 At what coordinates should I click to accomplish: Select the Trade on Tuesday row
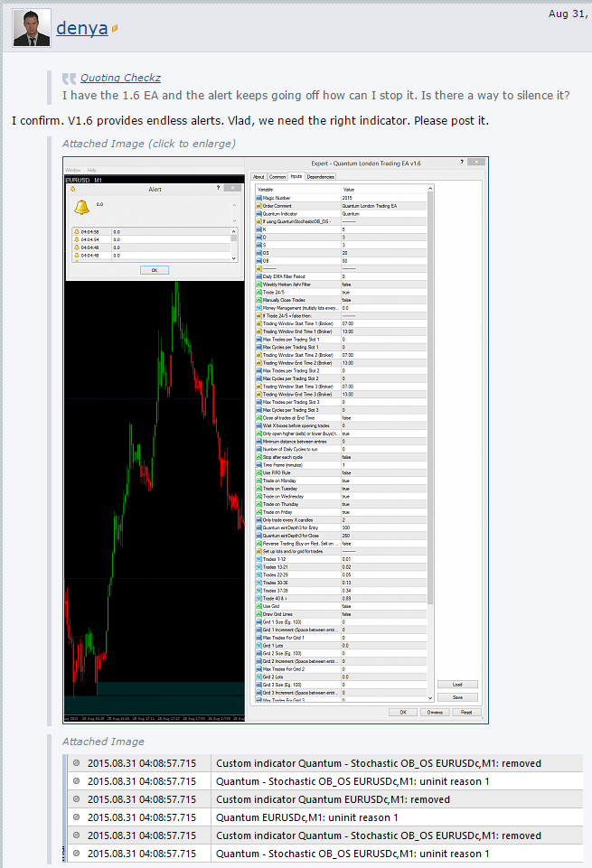pos(341,489)
